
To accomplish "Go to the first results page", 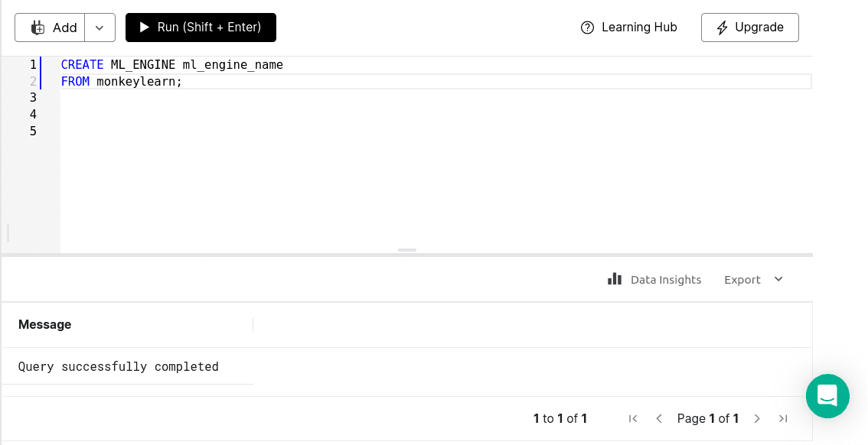I will tap(633, 418).
